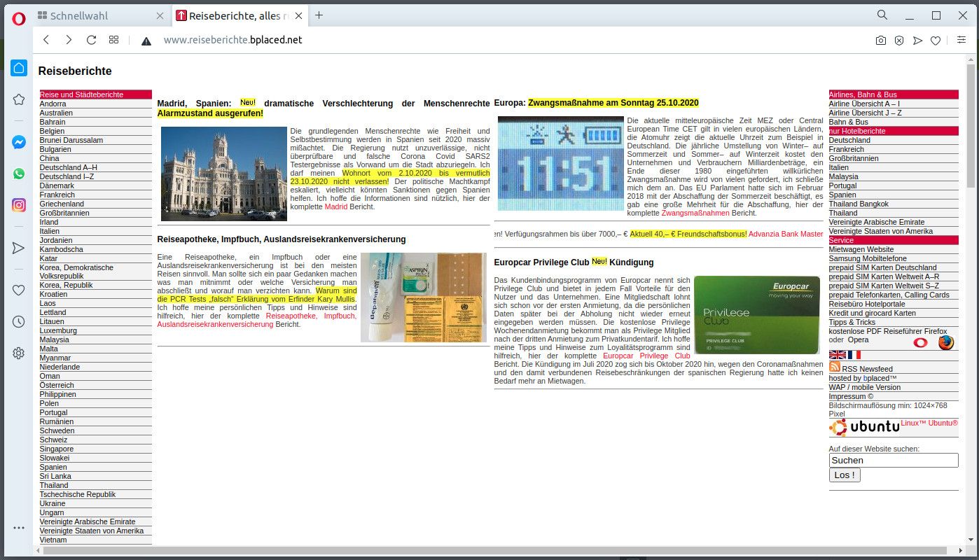Send page to My Flow from address bar
979x560 pixels.
point(917,41)
